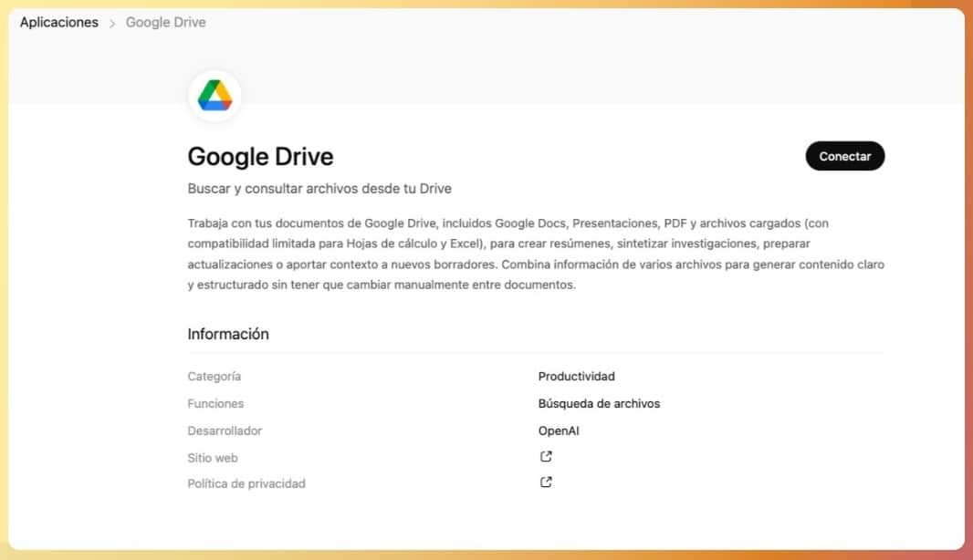Click the external link arrow beside Política de privacidad
Screen dimensions: 973x560
[x=545, y=482]
